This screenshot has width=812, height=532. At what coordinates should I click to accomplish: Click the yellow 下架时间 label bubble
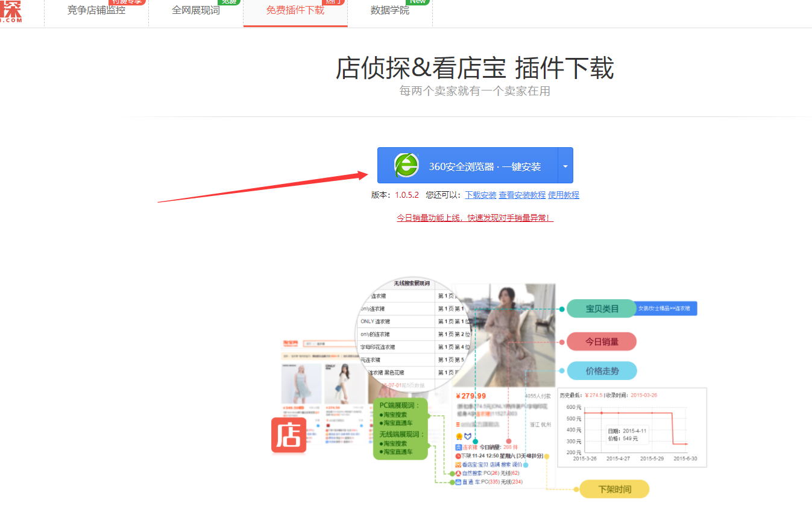[x=614, y=489]
